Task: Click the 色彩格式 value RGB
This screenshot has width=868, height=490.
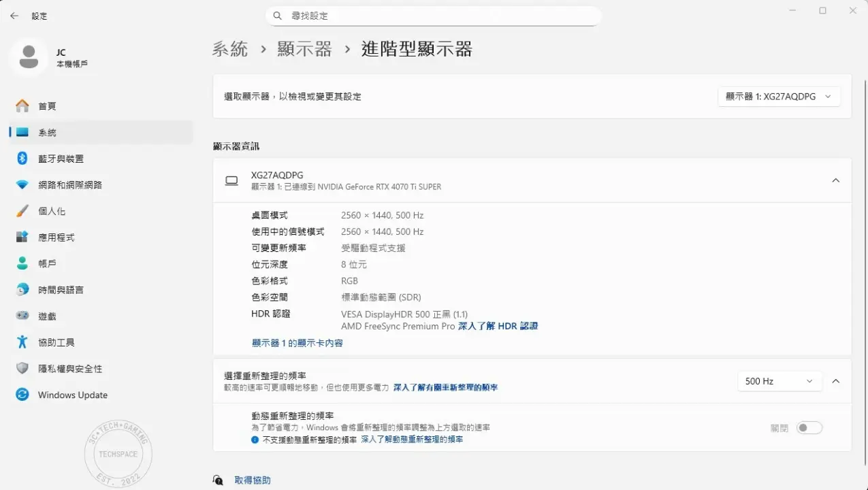Action: (x=349, y=281)
